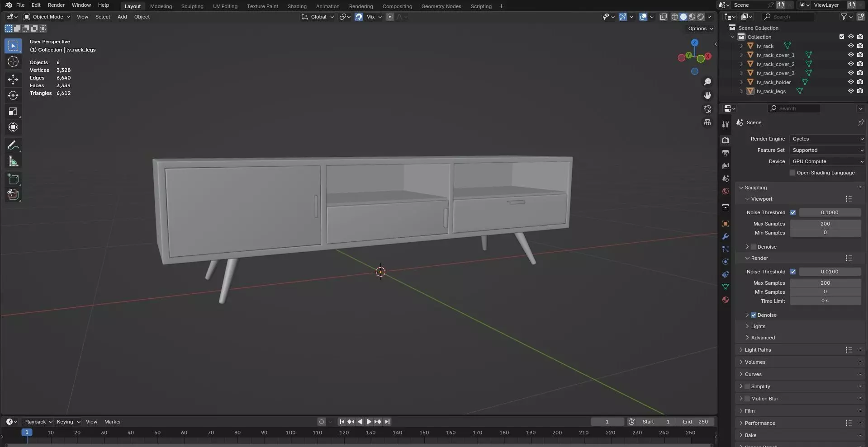Hide tv_rack_cover_1 in viewport
Screen dimensions: 868x447
click(851, 55)
